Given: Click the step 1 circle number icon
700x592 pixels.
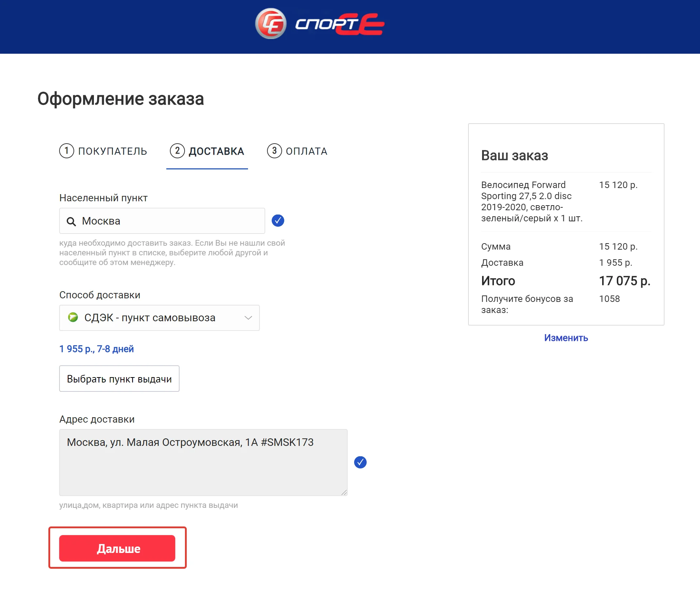Looking at the screenshot, I should click(x=66, y=151).
